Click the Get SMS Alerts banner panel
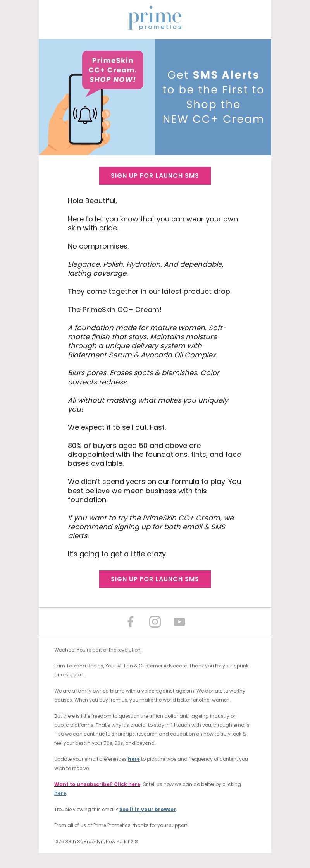This screenshot has height=868, width=310. 213,97
